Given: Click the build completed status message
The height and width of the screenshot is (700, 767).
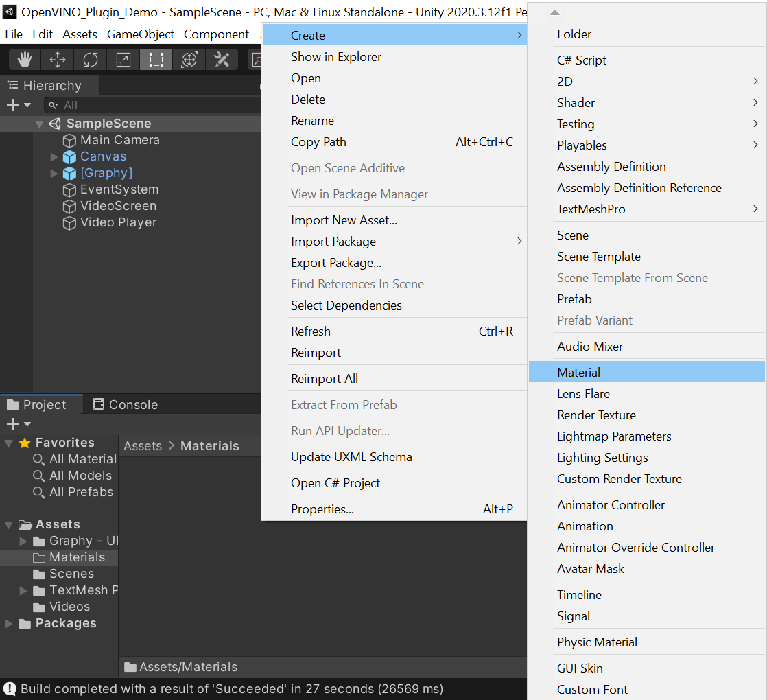Looking at the screenshot, I should (232, 689).
